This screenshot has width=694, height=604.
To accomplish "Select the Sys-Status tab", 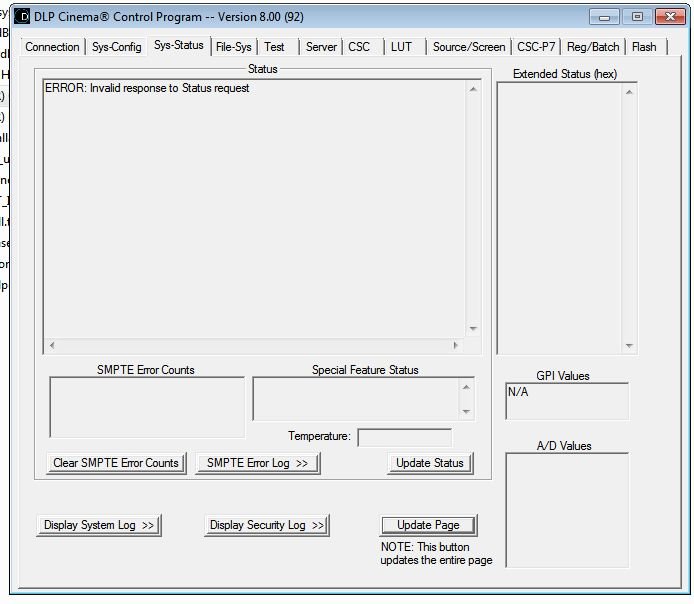I will [x=179, y=45].
